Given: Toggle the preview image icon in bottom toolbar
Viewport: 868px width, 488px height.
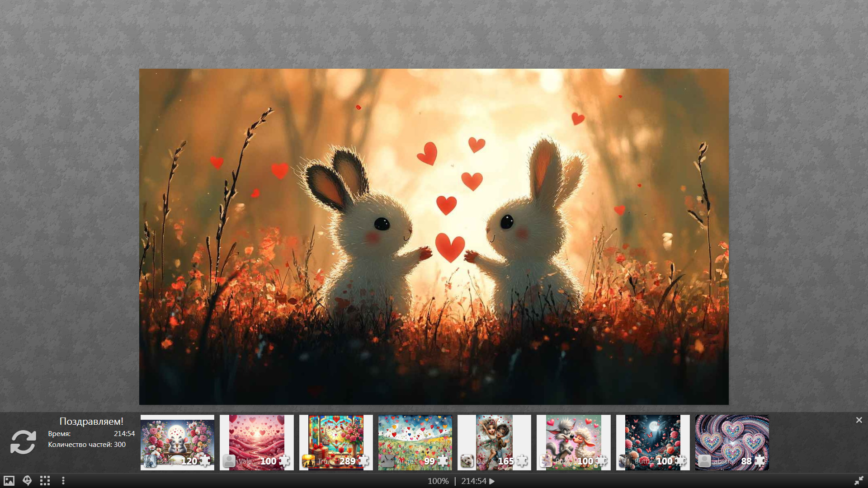Looking at the screenshot, I should [9, 481].
